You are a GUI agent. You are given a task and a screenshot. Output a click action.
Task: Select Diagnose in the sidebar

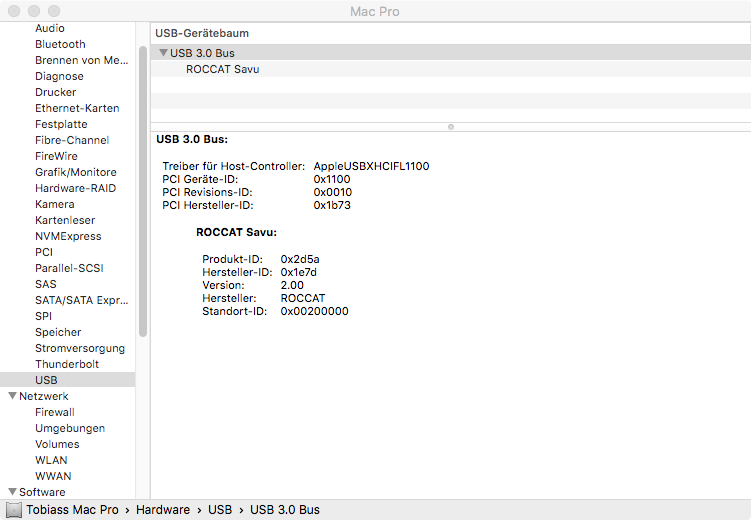(59, 76)
